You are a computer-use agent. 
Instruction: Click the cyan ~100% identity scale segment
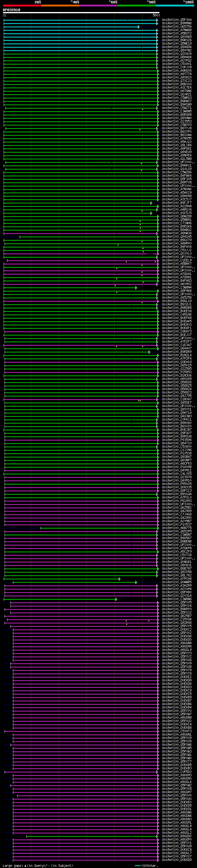click(x=175, y=6)
